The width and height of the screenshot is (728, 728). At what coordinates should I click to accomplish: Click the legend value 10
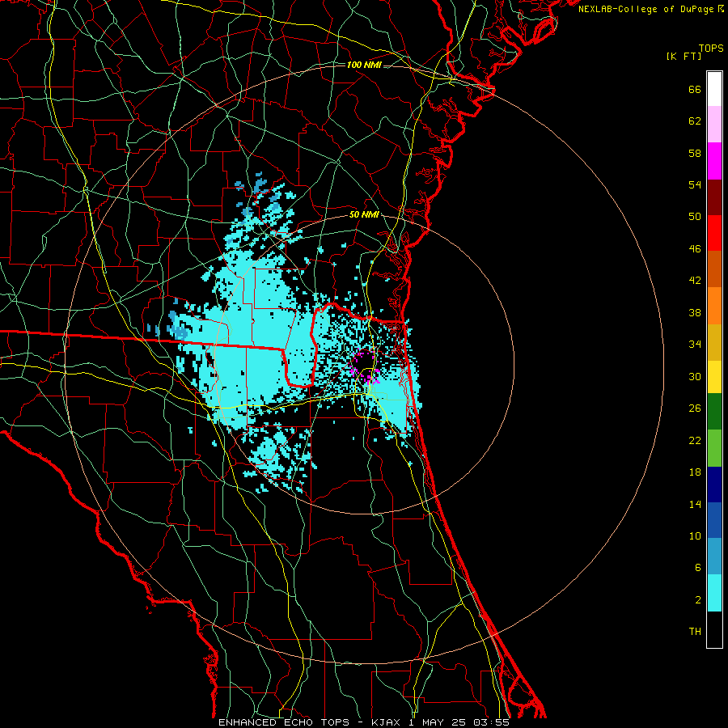click(x=695, y=536)
